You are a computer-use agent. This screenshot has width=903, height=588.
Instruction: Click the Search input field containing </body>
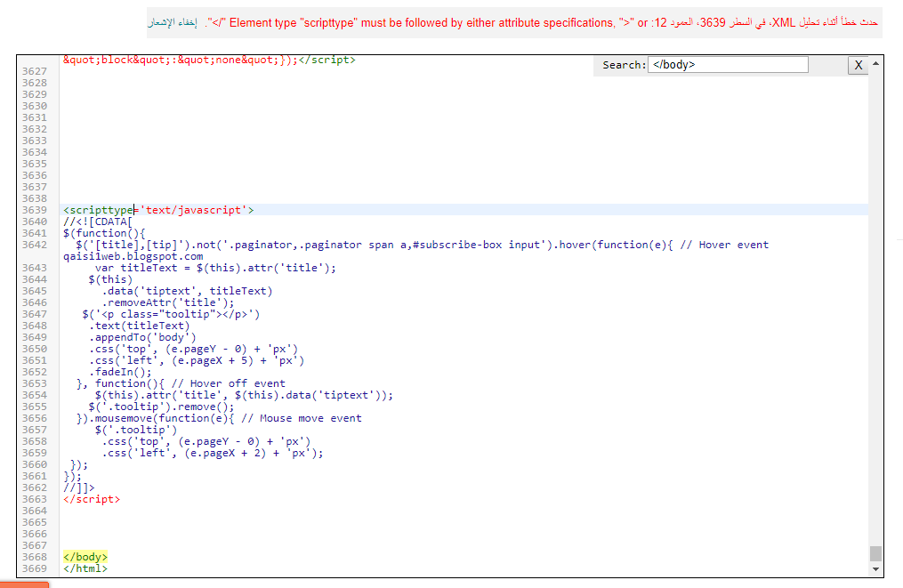tap(728, 65)
